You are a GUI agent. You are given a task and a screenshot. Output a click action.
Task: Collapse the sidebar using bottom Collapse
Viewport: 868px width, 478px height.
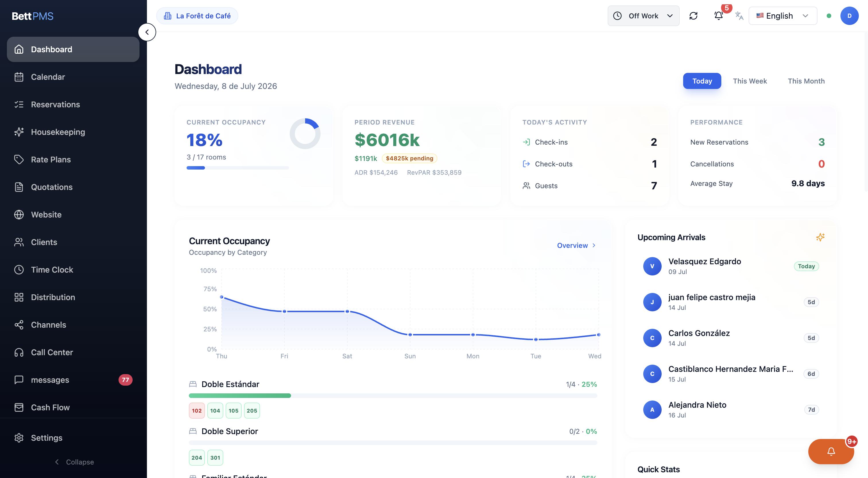tap(74, 462)
